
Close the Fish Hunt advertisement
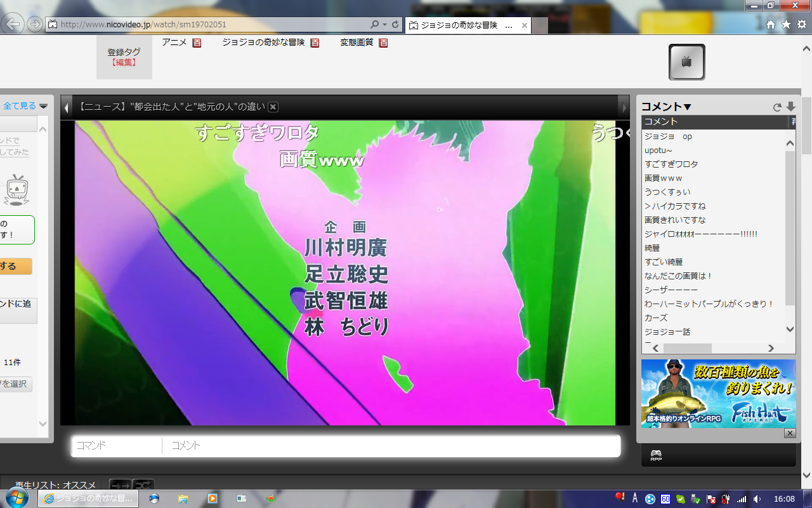790,433
